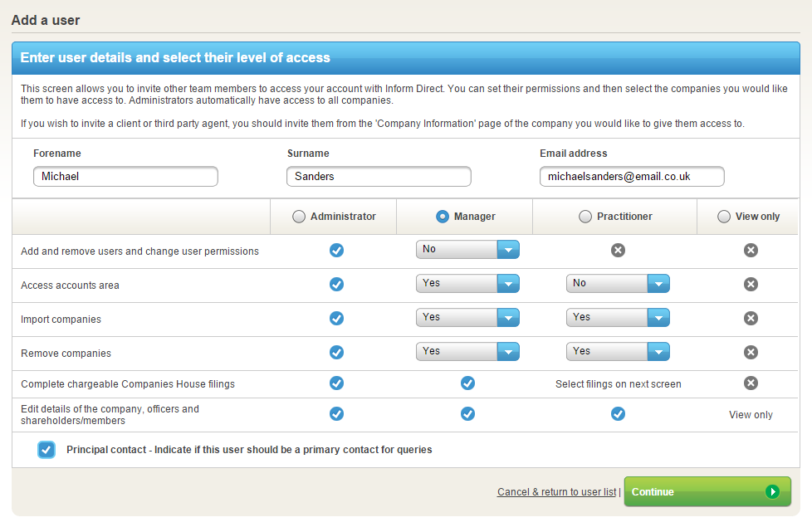Select the Administrator radio button
Screen dimensions: 812x532
[x=299, y=217]
